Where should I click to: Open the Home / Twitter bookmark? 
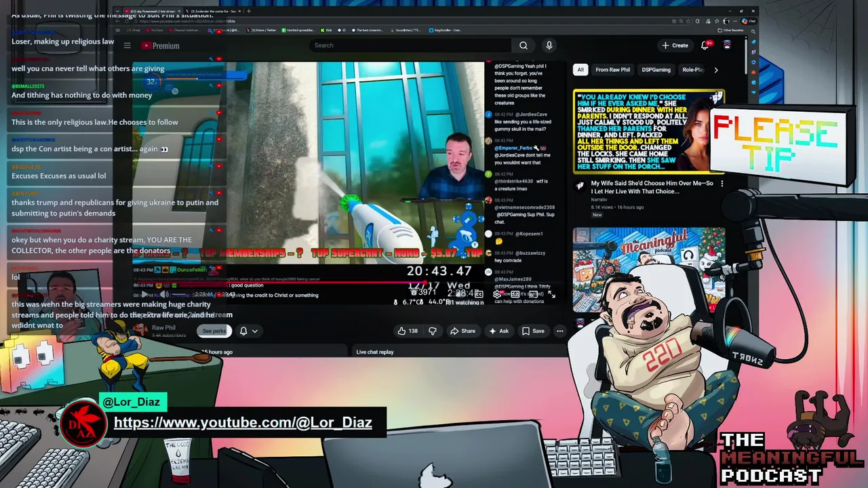coord(260,30)
